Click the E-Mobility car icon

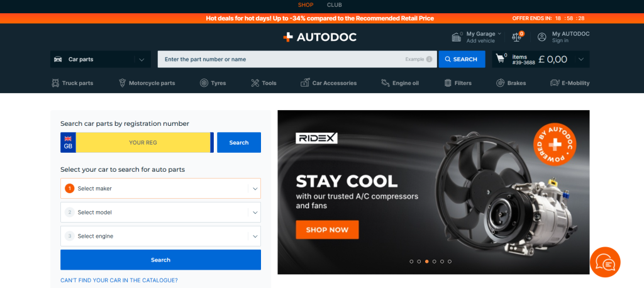coord(555,83)
